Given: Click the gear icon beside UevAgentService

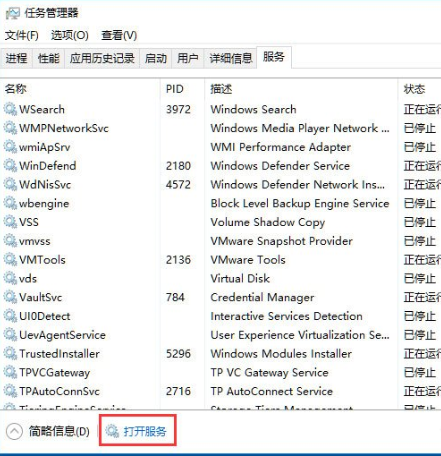Looking at the screenshot, I should tap(10, 335).
